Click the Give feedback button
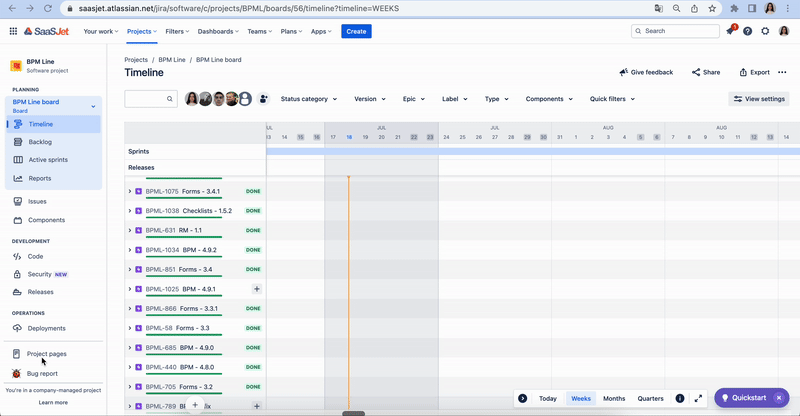The width and height of the screenshot is (800, 416). [x=646, y=72]
